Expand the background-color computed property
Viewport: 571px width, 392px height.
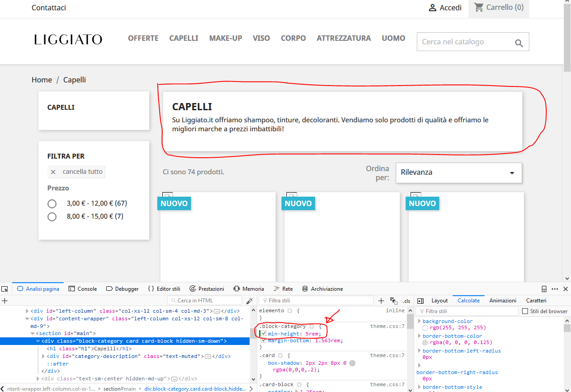[420, 321]
